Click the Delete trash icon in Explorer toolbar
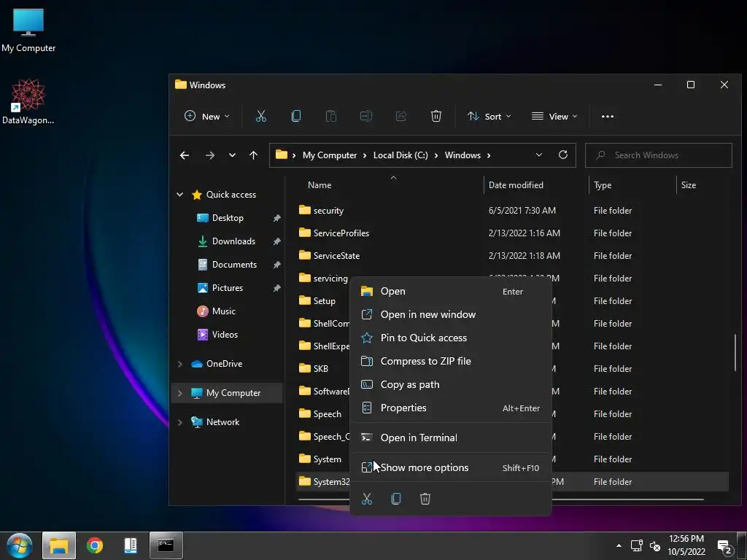Viewport: 747px width, 560px height. [436, 116]
